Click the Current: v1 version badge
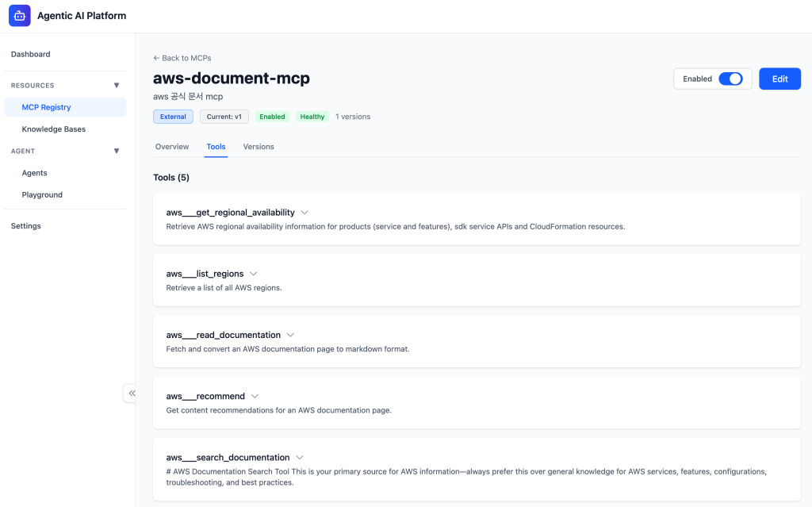 pyautogui.click(x=224, y=117)
